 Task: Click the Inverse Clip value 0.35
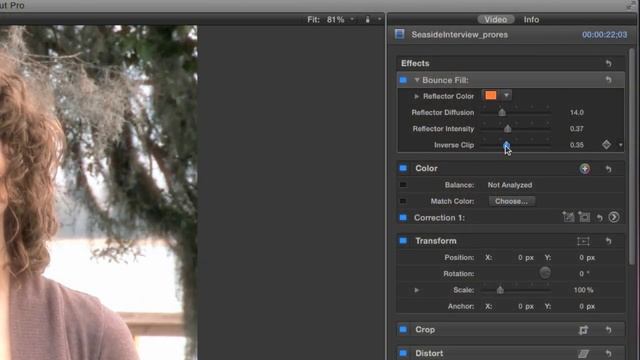pyautogui.click(x=576, y=145)
